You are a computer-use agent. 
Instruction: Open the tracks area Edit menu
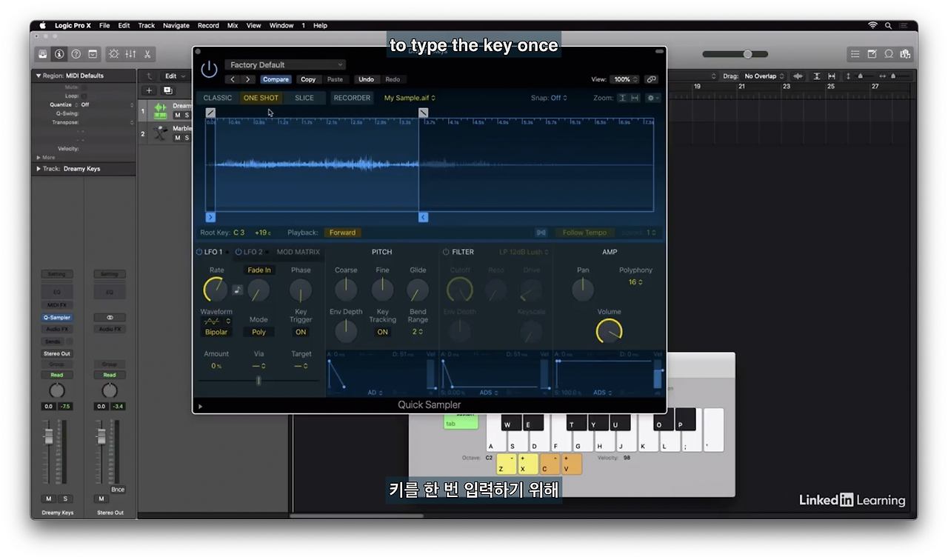[x=174, y=76]
